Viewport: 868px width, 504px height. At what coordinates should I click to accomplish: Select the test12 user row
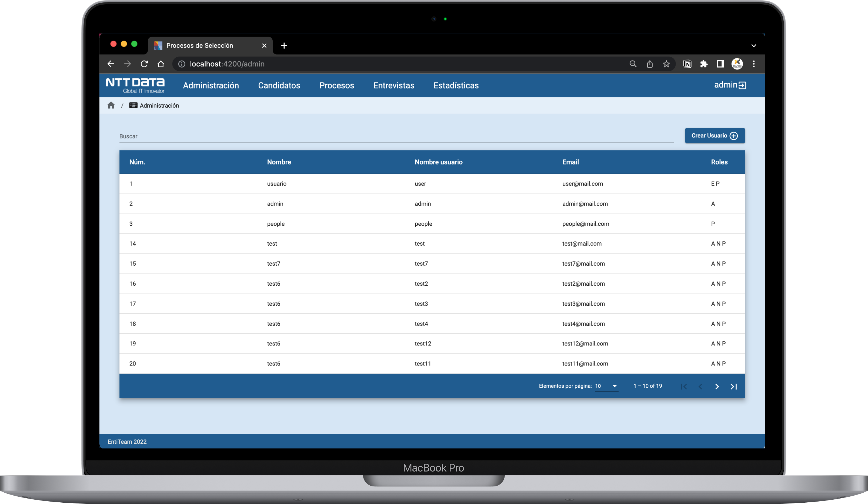[432, 344]
